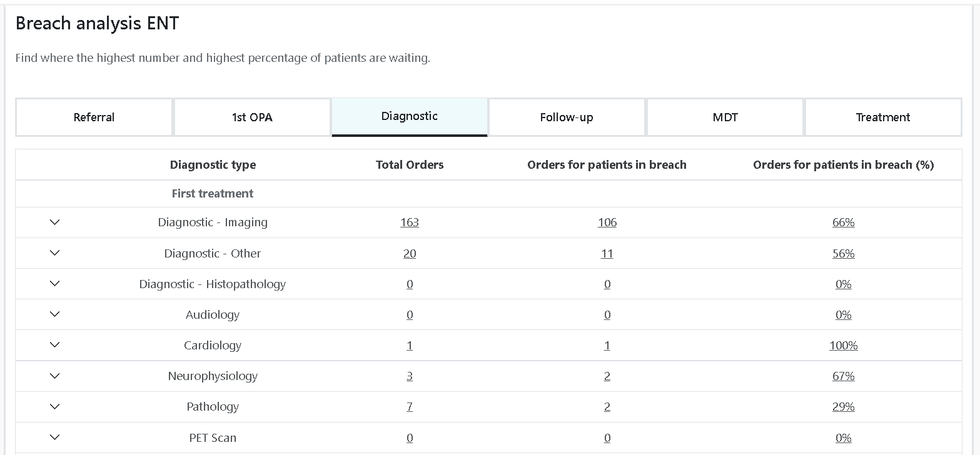Switch to the Referral tab
Screen dimensions: 980x455
pyautogui.click(x=94, y=117)
